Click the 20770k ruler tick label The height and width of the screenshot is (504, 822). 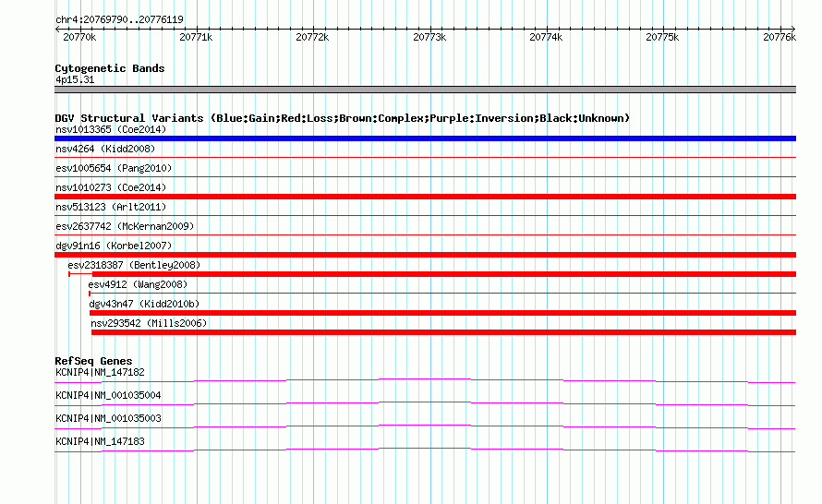79,37
